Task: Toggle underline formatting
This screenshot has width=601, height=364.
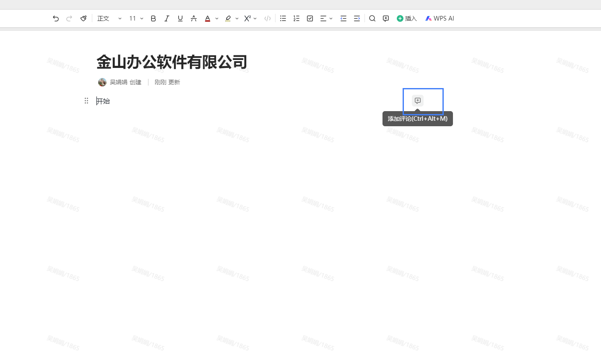Action: pyautogui.click(x=180, y=18)
